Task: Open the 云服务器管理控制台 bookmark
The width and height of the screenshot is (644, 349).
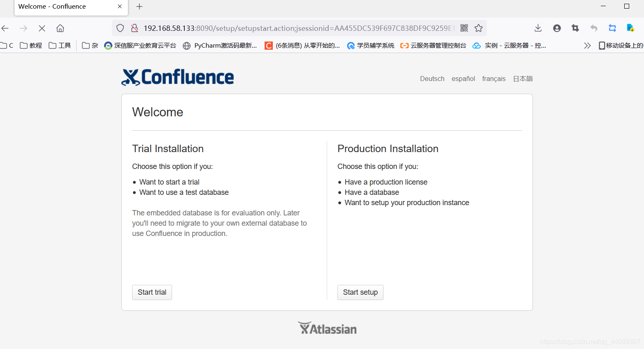Action: (433, 46)
